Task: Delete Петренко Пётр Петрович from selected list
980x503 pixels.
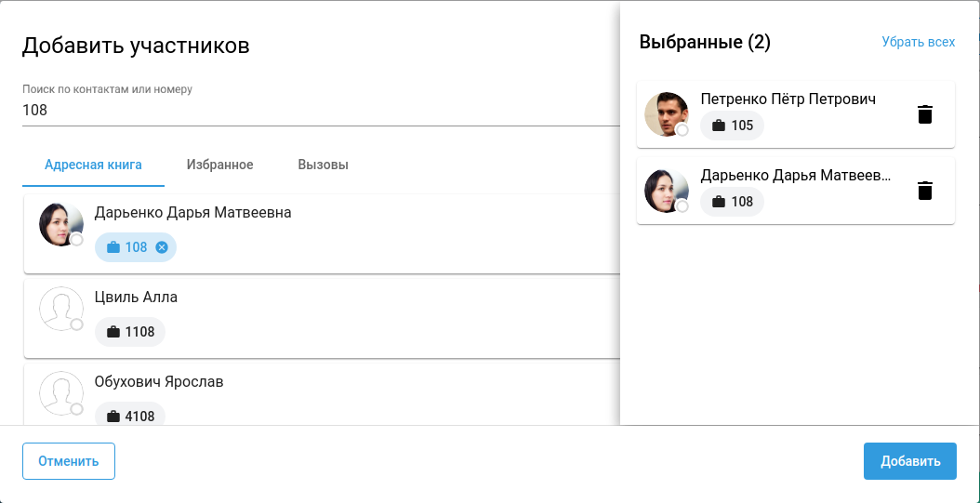Action: pyautogui.click(x=924, y=114)
